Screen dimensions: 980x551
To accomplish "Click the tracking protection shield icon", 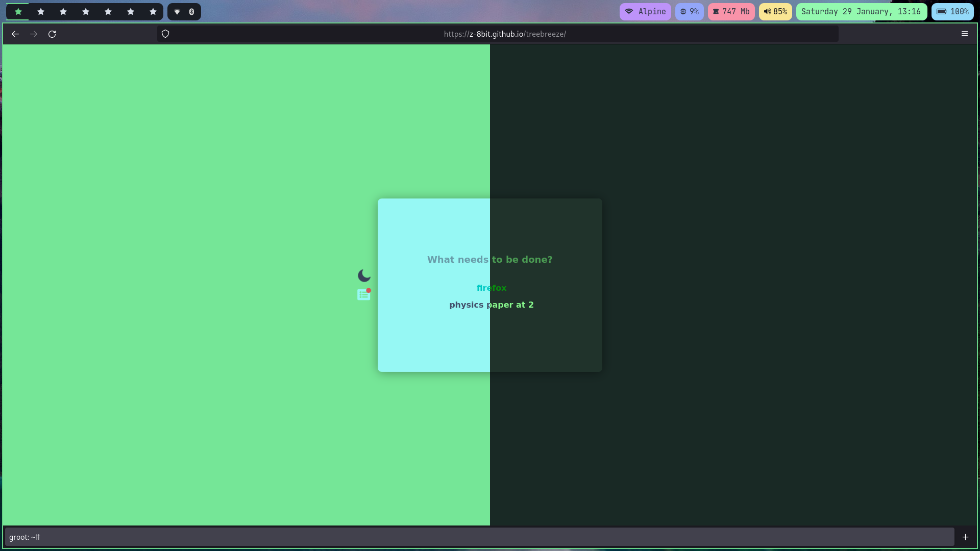I will point(165,34).
